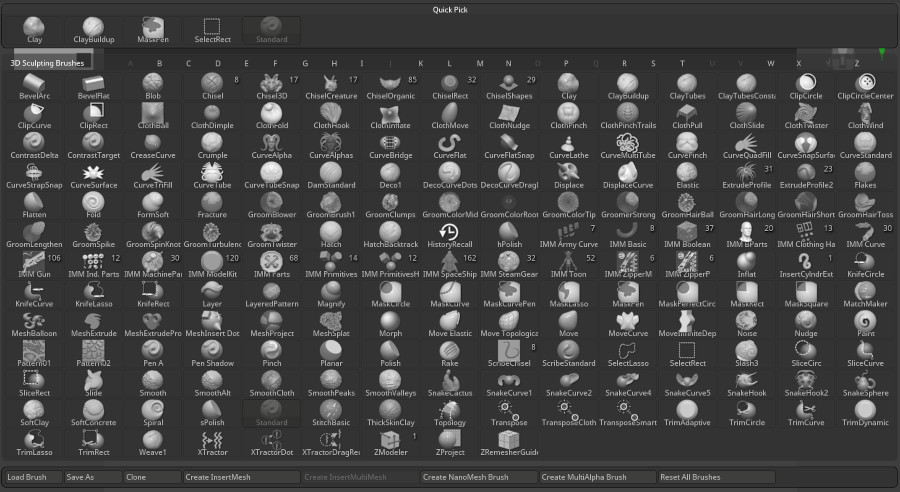Select the Flatten brush
Image resolution: width=900 pixels, height=492 pixels.
pyautogui.click(x=34, y=206)
